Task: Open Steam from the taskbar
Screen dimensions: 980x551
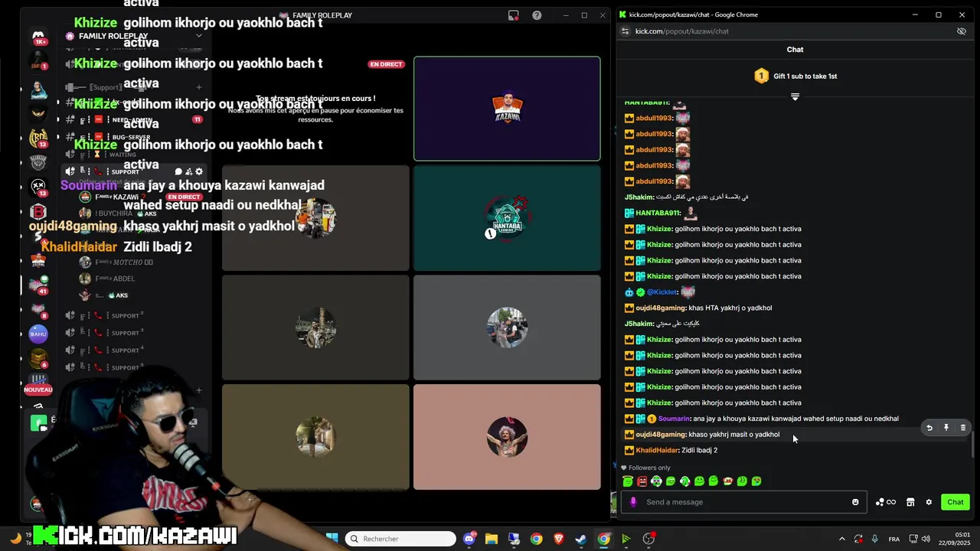Action: click(581, 539)
